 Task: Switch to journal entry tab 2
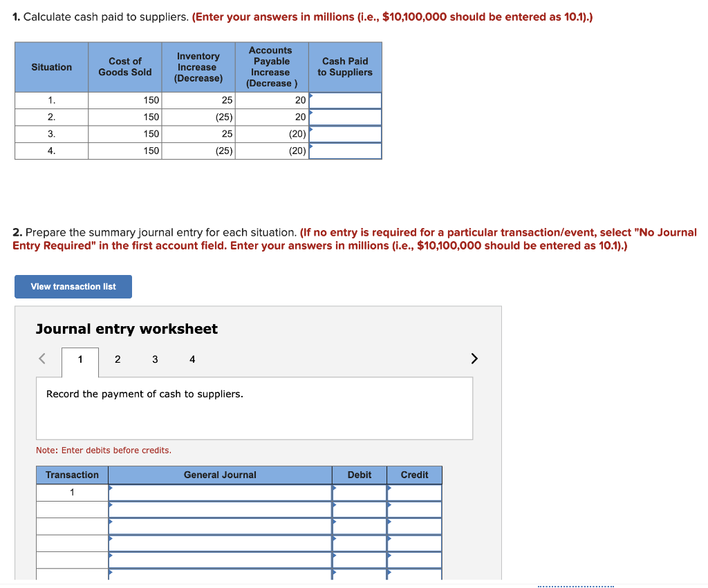point(118,359)
